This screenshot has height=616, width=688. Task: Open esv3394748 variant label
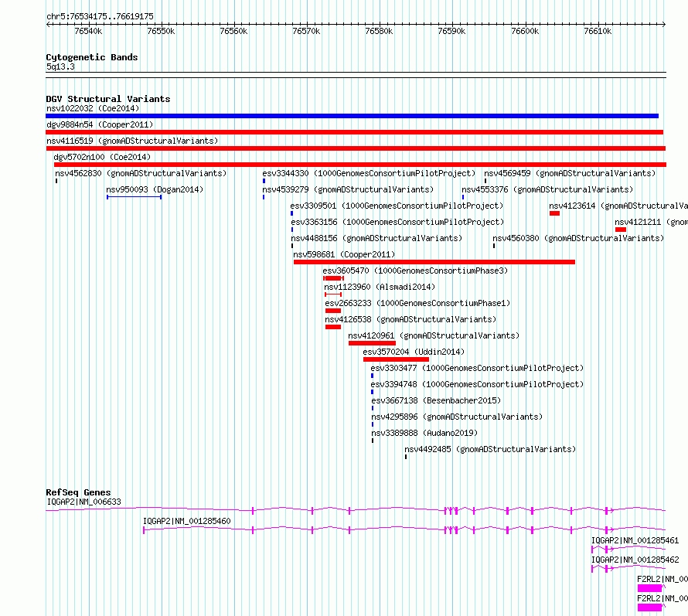click(478, 384)
